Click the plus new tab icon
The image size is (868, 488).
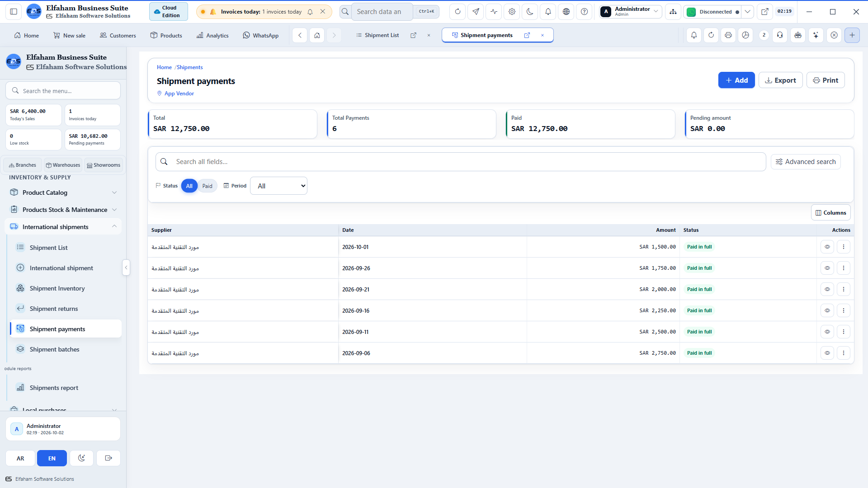point(852,35)
